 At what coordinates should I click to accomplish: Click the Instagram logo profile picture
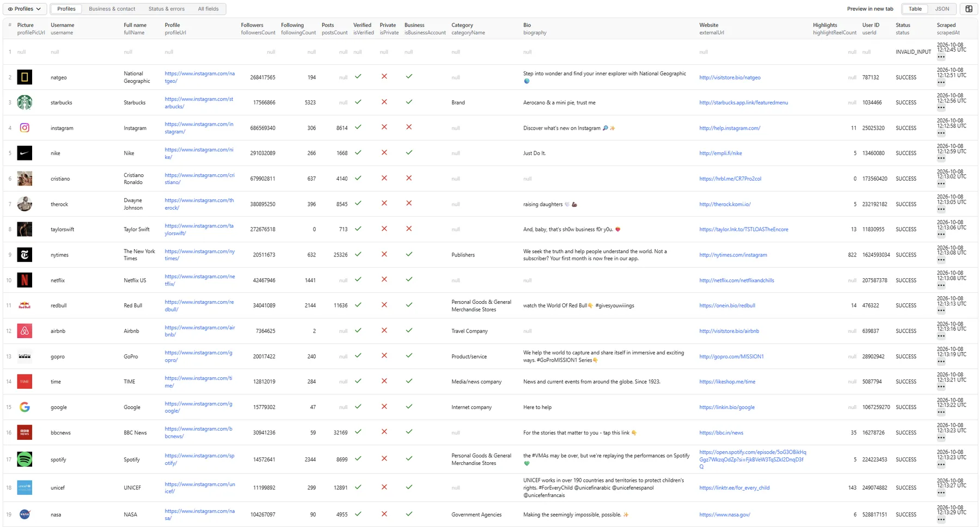[x=24, y=128]
